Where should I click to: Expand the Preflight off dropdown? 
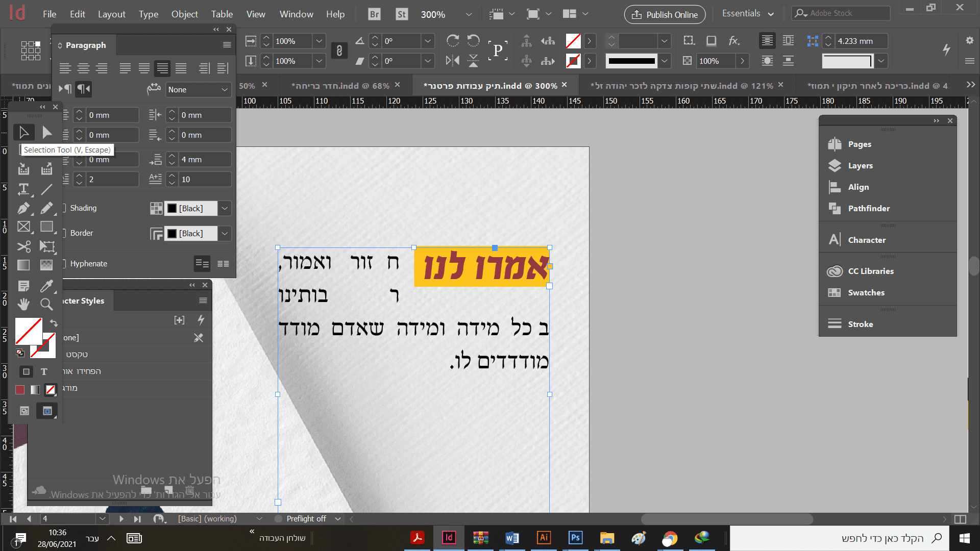click(x=337, y=519)
